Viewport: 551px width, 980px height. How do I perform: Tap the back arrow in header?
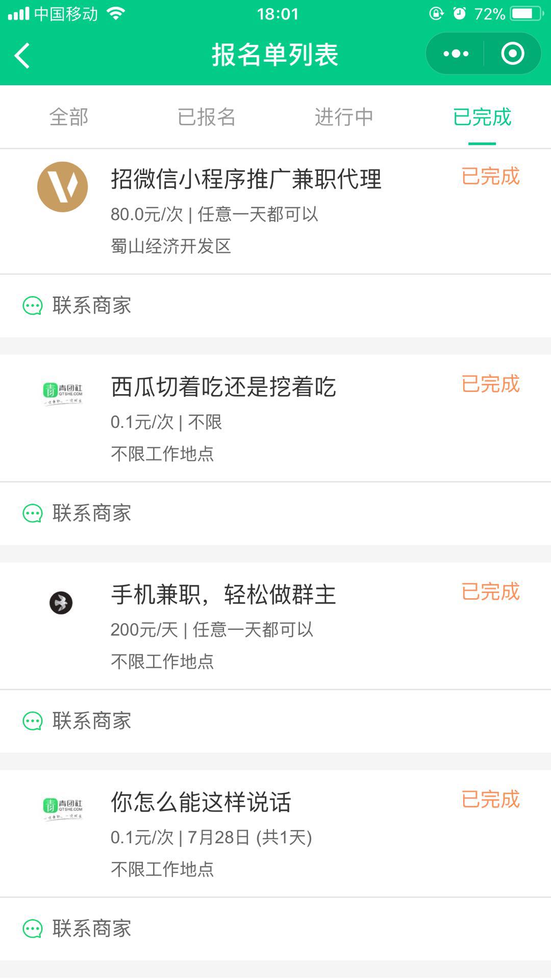pos(22,55)
